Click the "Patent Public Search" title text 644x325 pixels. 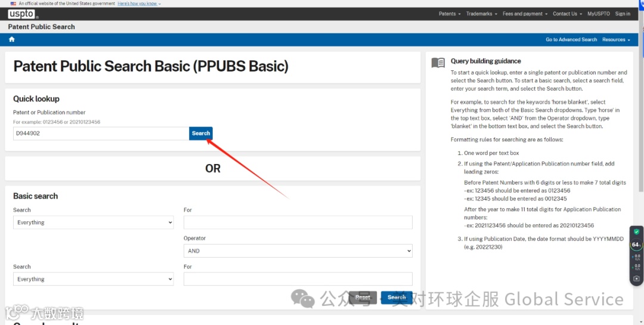42,27
